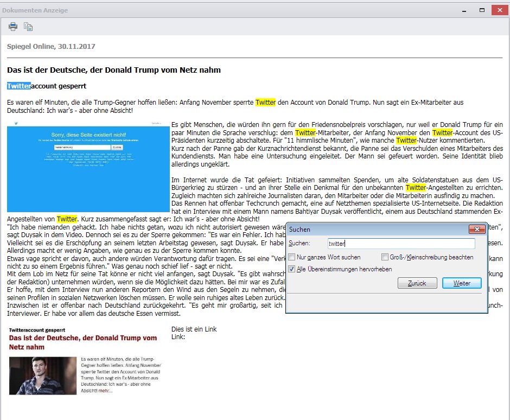This screenshot has width=510, height=420.
Task: Close the Suchen dialog with red X
Action: 476,230
